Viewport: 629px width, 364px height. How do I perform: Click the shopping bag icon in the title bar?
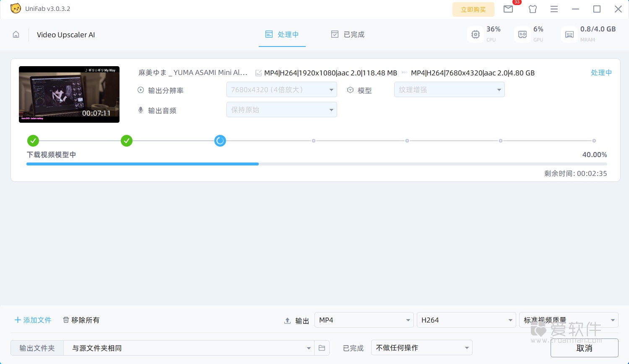click(533, 9)
